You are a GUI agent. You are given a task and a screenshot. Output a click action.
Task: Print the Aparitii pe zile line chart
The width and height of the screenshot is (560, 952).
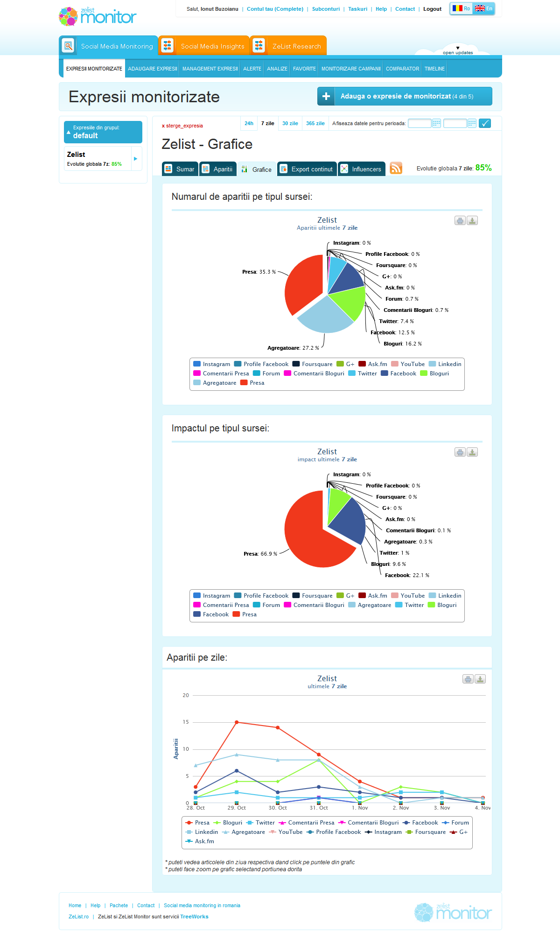pyautogui.click(x=468, y=679)
